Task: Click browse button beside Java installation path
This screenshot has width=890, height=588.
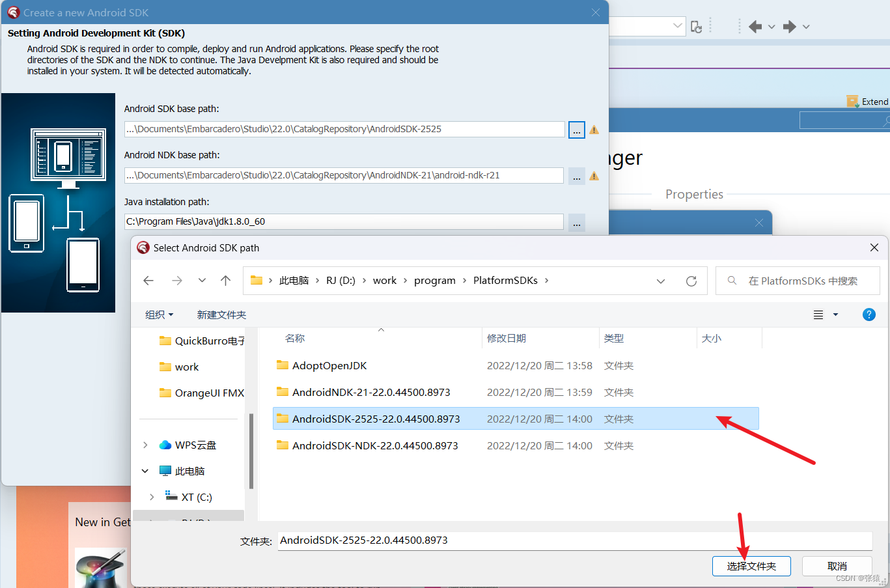Action: pyautogui.click(x=576, y=222)
